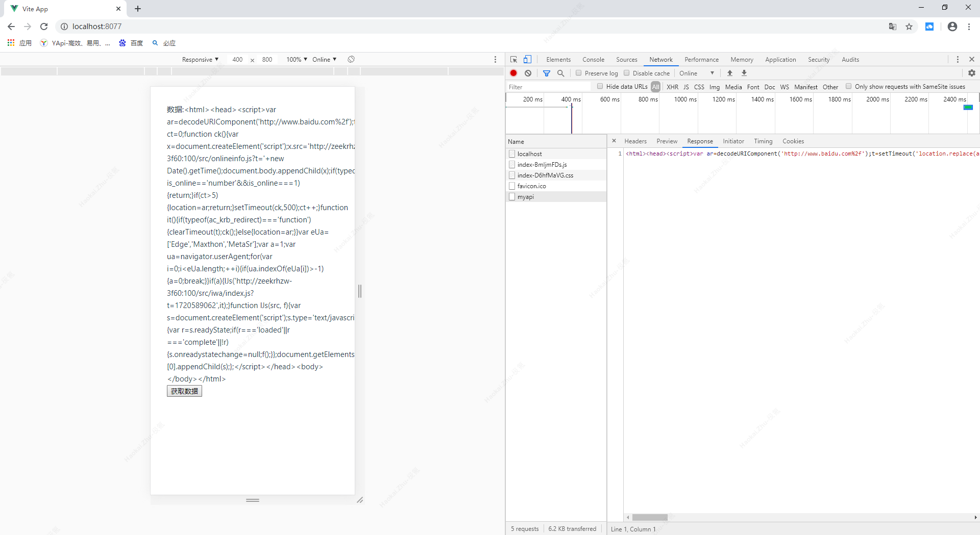Open Network panel Online throttling dropdown
The height and width of the screenshot is (535, 980).
[697, 73]
